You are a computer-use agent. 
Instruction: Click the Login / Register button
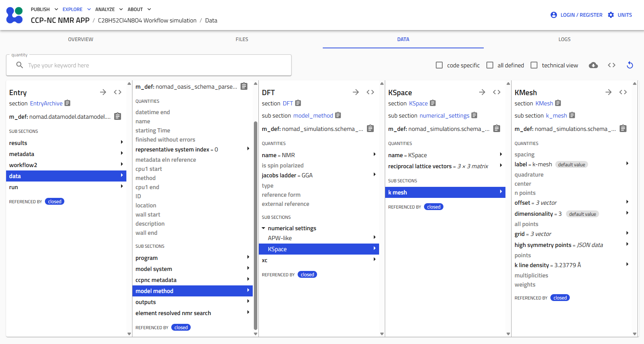point(577,15)
